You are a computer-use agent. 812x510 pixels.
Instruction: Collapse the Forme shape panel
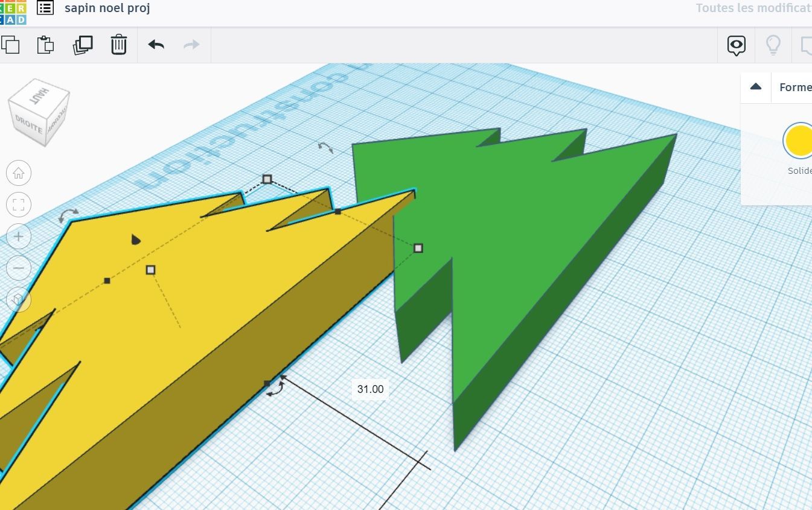click(x=756, y=87)
